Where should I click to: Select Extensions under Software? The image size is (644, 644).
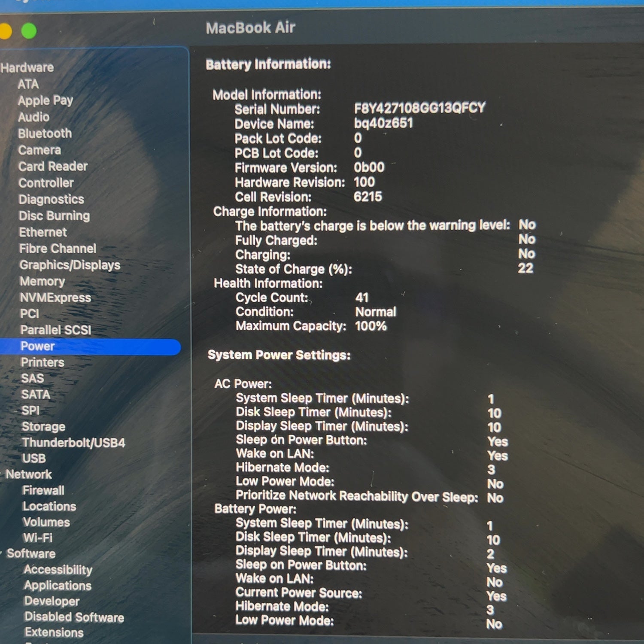pos(54,632)
